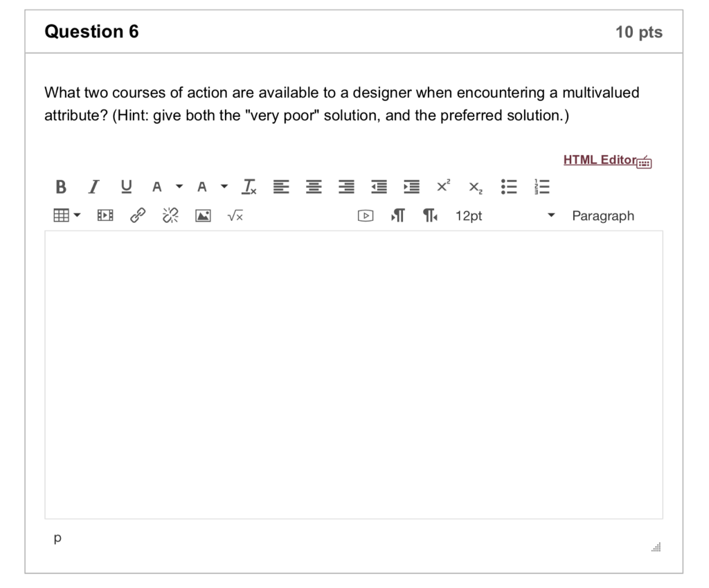This screenshot has width=709, height=588.
Task: Align the text to center
Action: (x=313, y=186)
